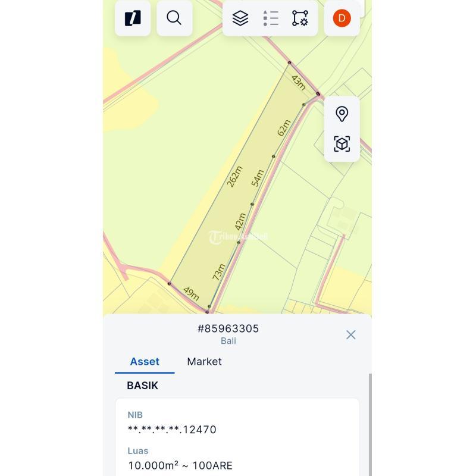Click the 43m edge label
Screen dimensions: 476x476
298,82
